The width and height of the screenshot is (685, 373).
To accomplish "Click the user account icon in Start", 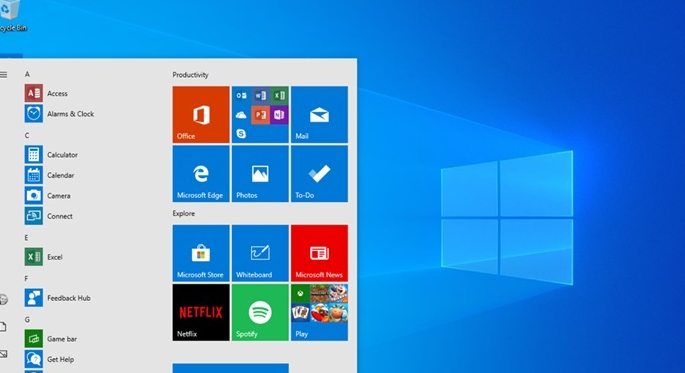I will (3, 299).
